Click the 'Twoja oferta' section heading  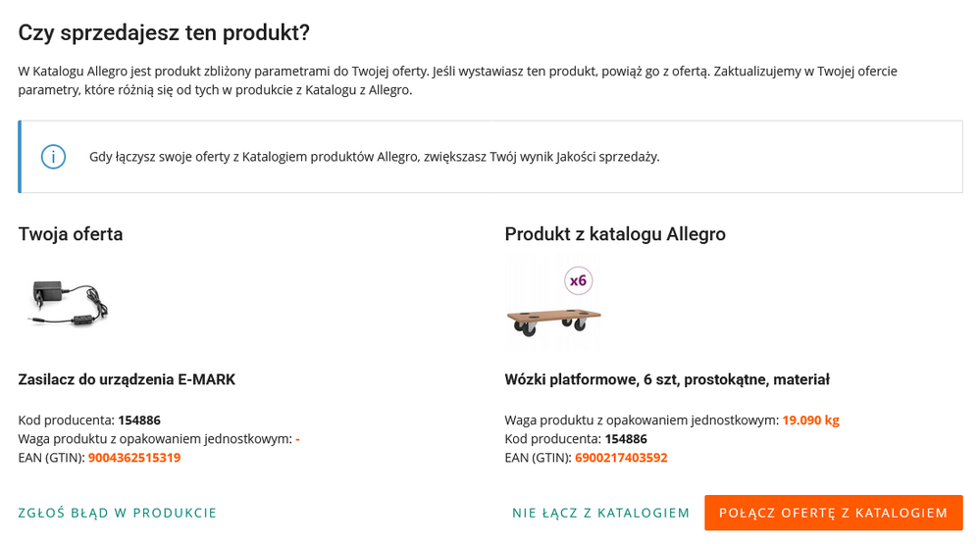click(71, 234)
